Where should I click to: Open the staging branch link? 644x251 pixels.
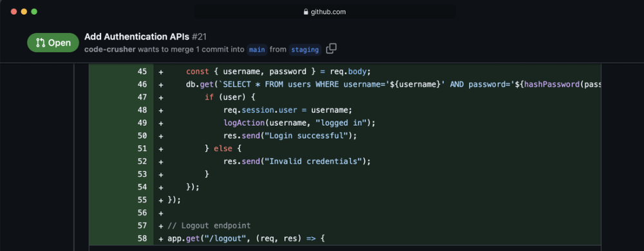pos(305,50)
